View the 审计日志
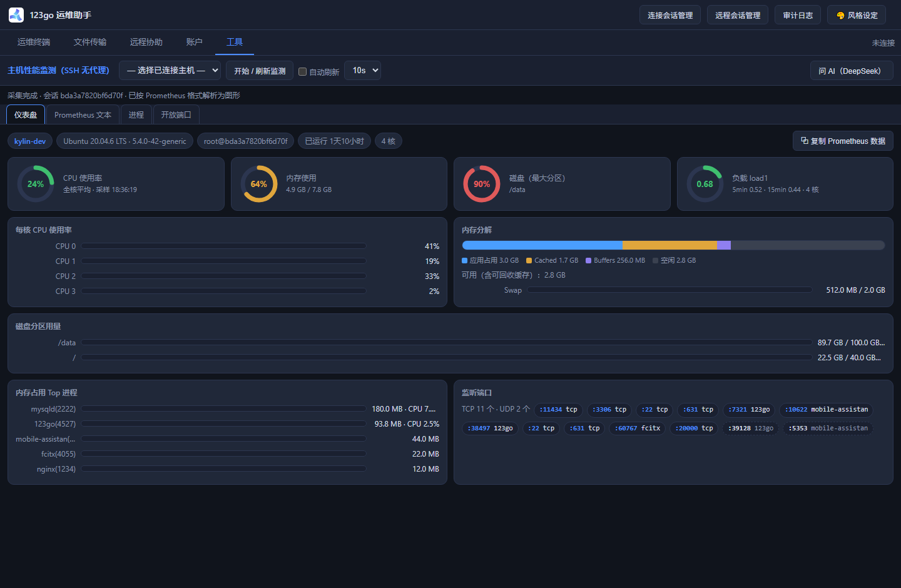 (798, 15)
